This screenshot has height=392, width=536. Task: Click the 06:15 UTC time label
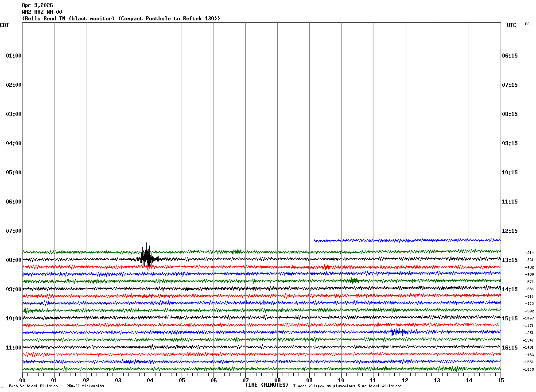tap(510, 56)
